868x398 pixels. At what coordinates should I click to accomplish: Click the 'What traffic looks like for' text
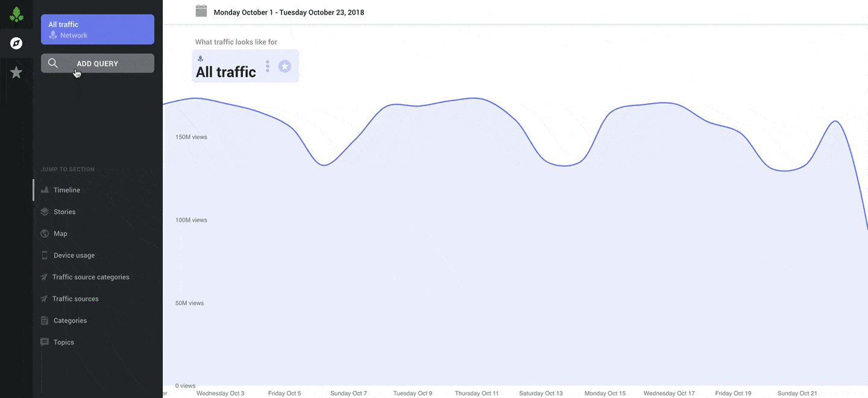point(236,42)
